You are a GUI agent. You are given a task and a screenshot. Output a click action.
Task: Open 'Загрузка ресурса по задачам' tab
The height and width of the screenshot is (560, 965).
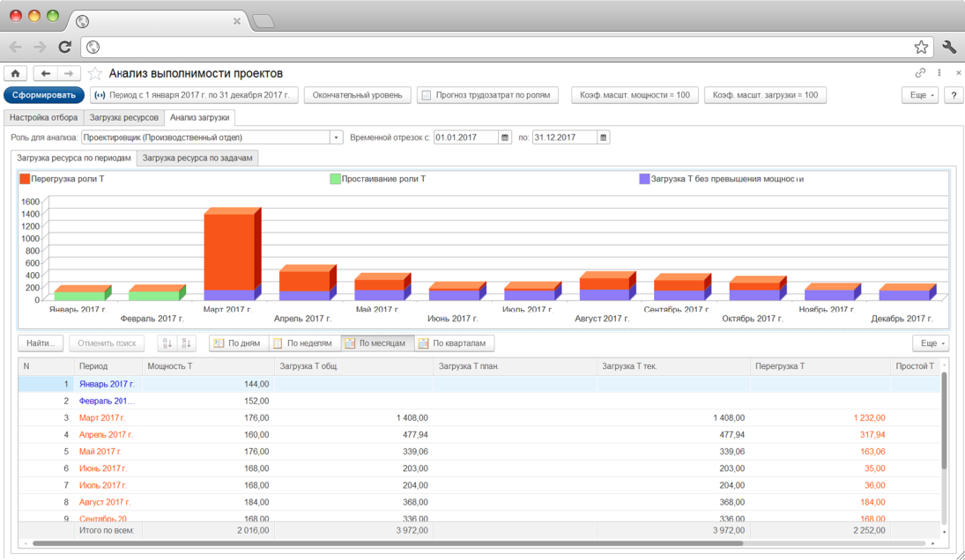(197, 158)
